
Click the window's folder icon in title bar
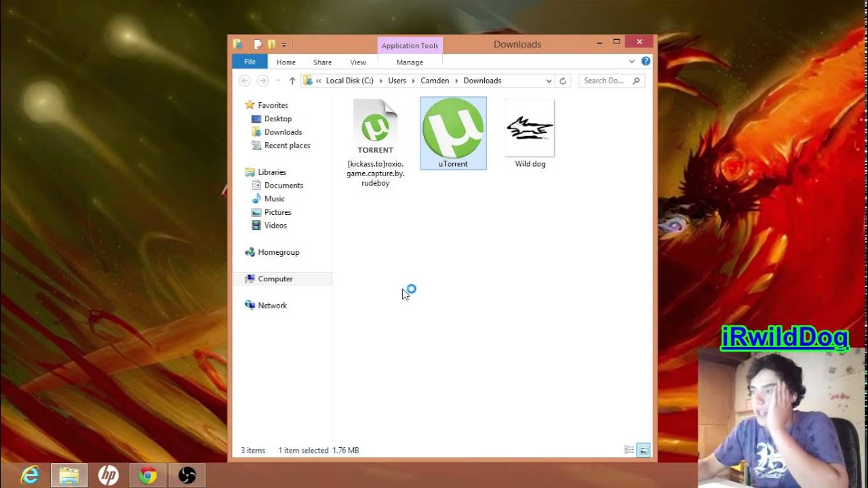click(237, 44)
